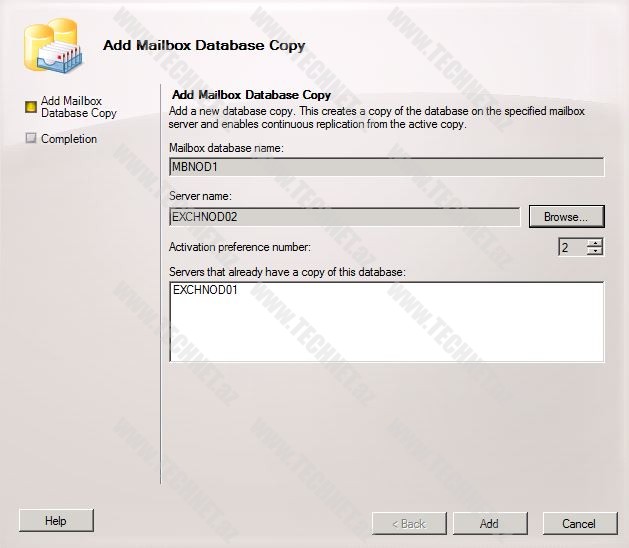Click the yellow current-step indicator square

[x=30, y=107]
